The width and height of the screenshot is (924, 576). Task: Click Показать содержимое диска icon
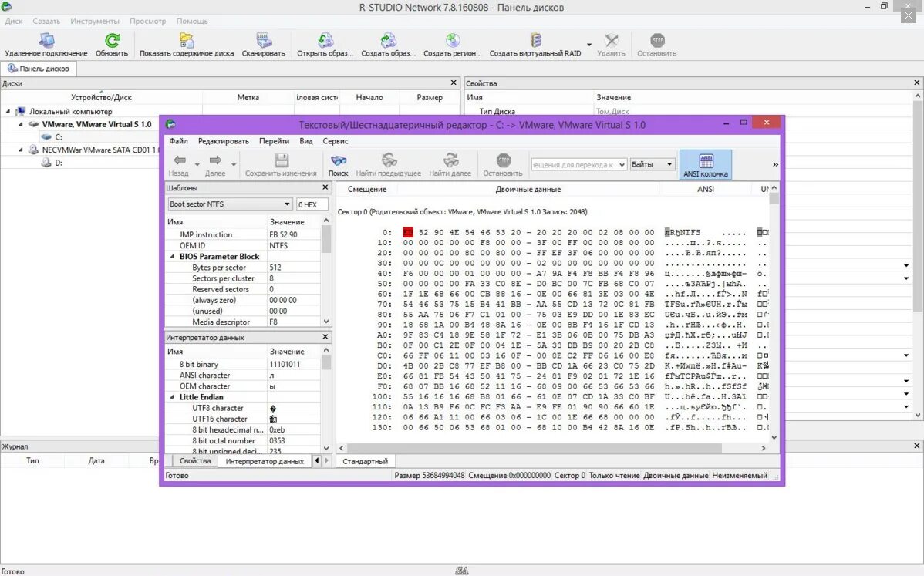point(186,40)
